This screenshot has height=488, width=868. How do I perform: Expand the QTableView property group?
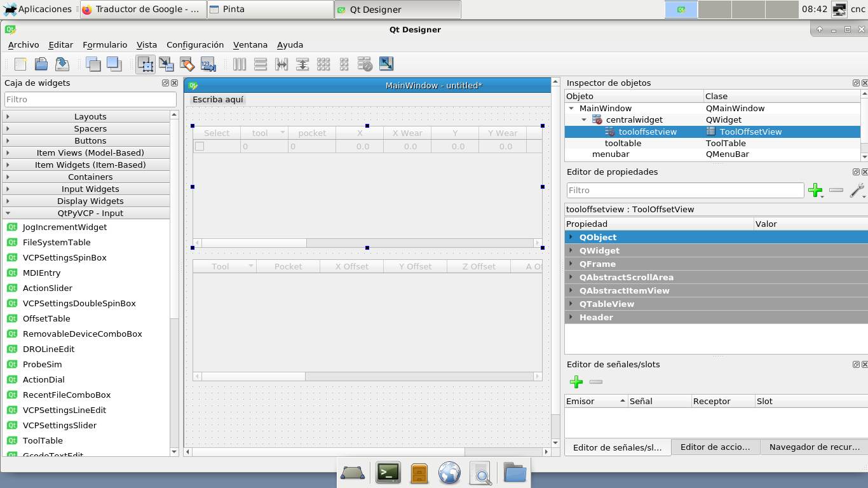tap(571, 304)
